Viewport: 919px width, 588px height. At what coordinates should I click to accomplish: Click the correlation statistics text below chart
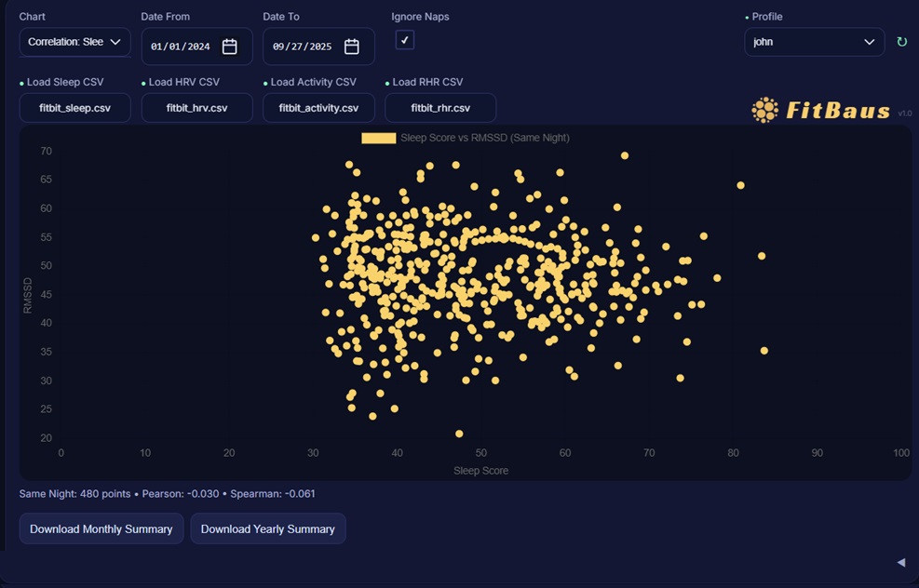(168, 494)
